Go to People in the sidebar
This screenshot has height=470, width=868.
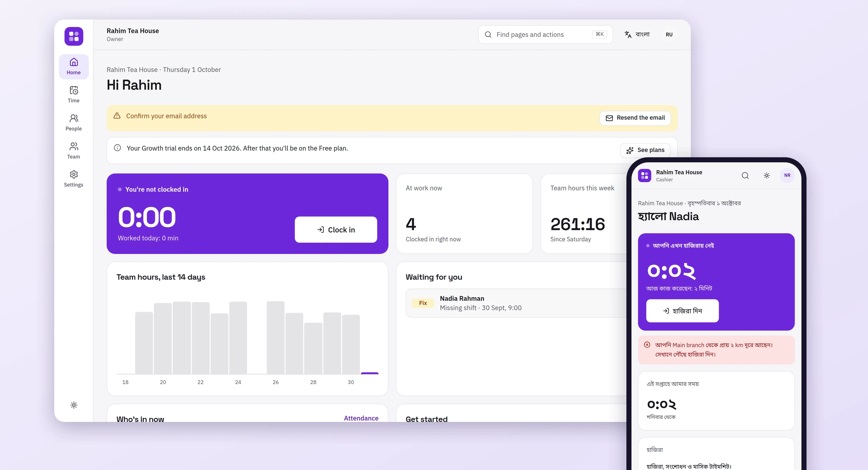(74, 123)
